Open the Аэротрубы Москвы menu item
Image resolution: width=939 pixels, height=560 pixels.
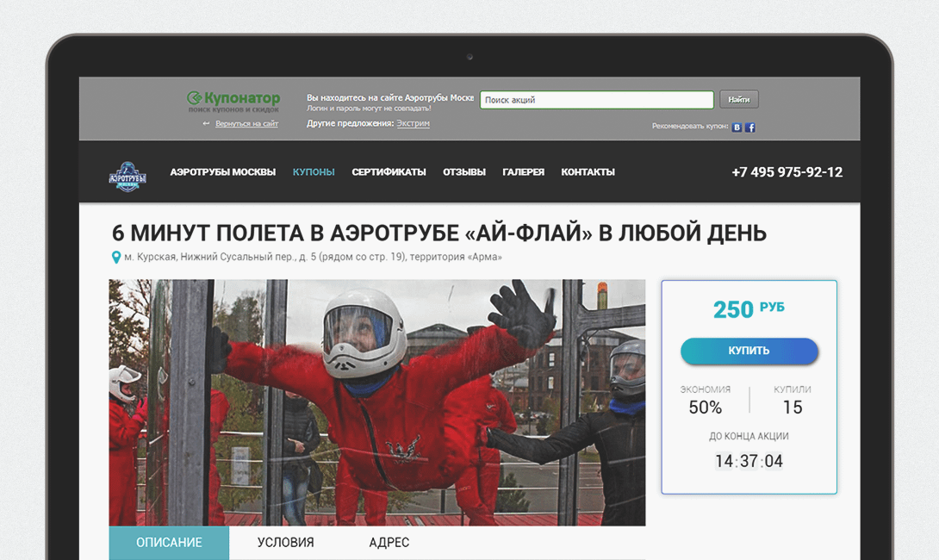tap(223, 172)
